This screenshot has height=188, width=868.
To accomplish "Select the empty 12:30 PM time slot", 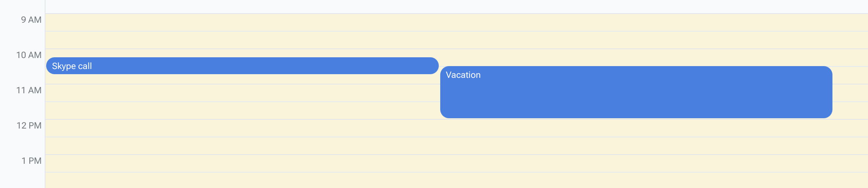I will [x=456, y=146].
